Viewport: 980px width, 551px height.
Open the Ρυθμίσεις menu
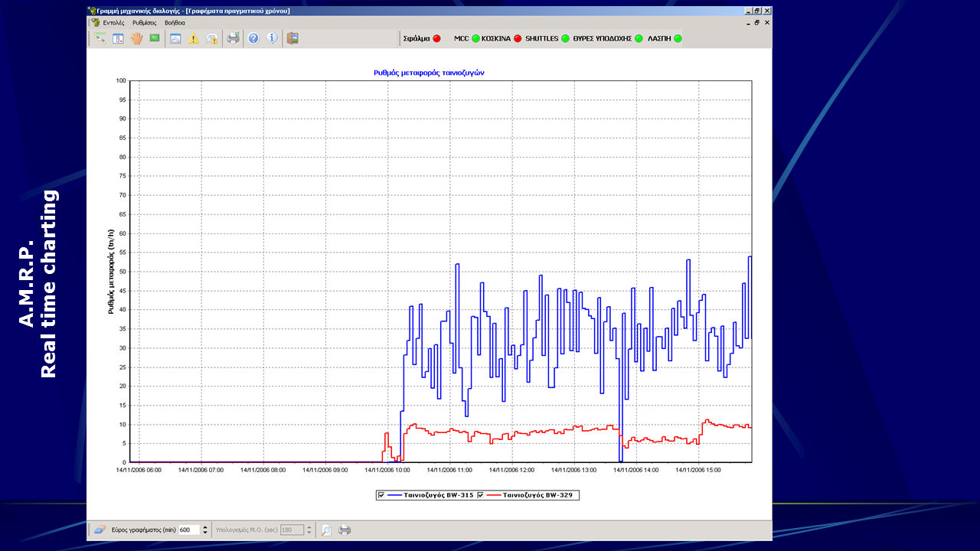click(144, 23)
